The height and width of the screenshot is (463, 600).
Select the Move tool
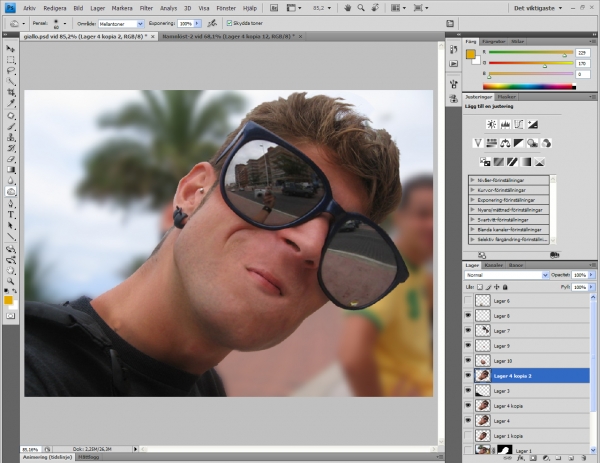pos(11,49)
